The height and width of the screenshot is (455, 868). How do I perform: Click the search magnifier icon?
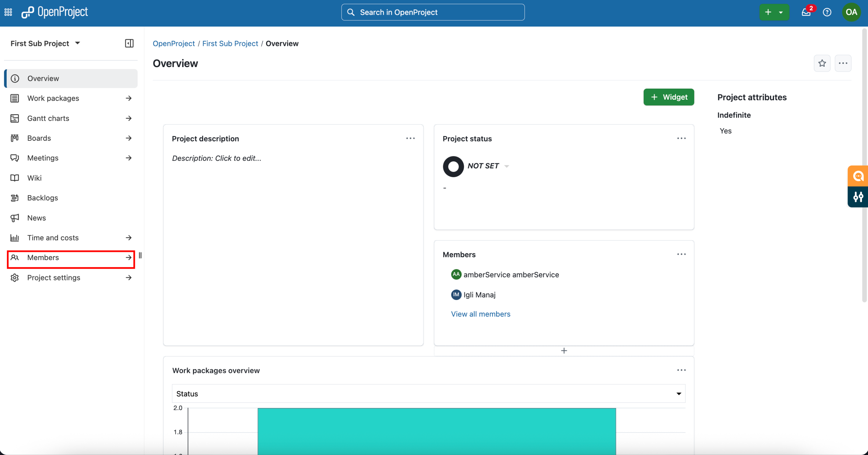coord(351,12)
